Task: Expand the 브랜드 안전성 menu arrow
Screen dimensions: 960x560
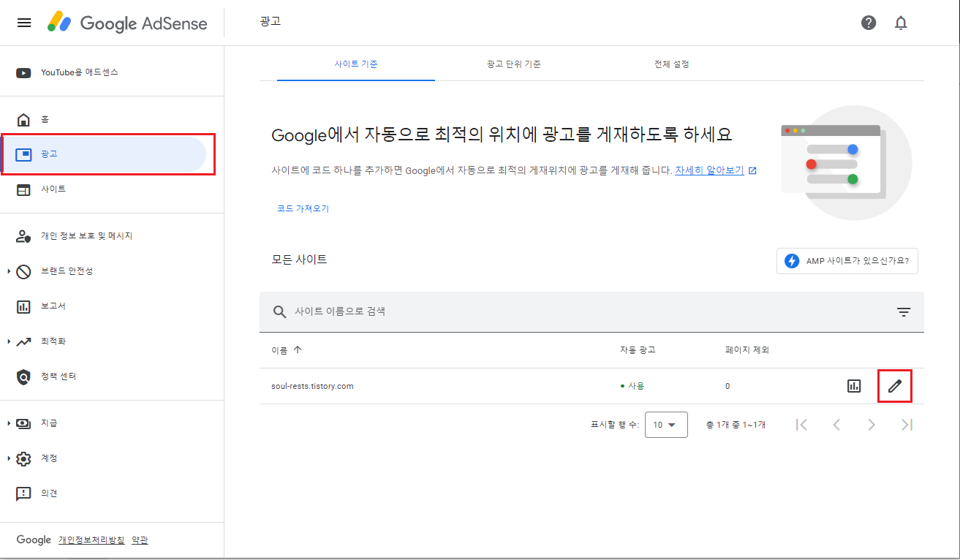Action: pyautogui.click(x=9, y=271)
